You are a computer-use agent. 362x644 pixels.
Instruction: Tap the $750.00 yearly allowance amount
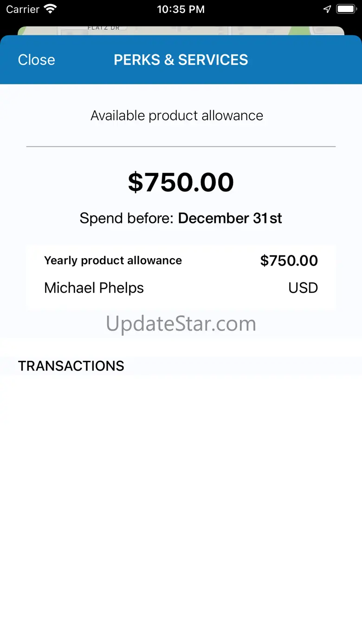pyautogui.click(x=289, y=260)
